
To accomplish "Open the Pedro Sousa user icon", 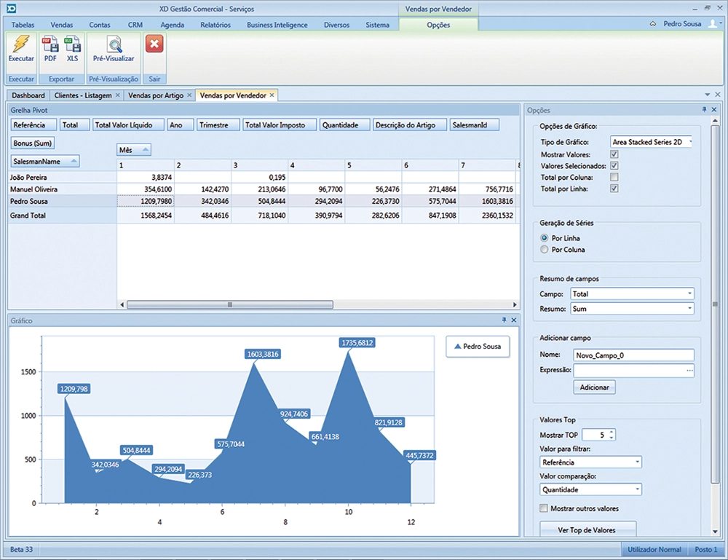I will tap(712, 24).
